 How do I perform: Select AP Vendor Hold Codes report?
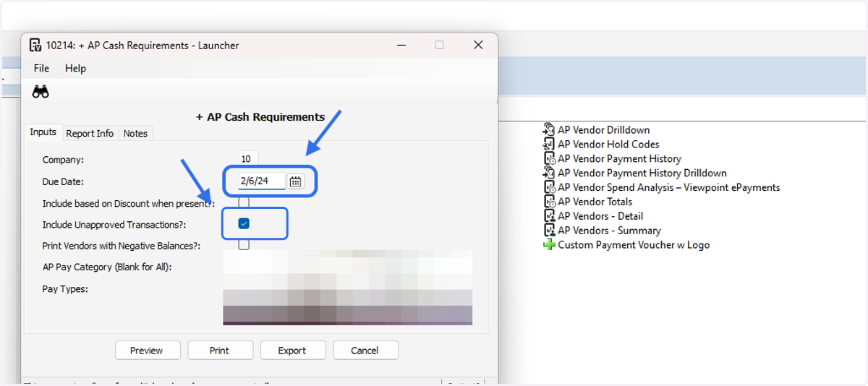(x=608, y=145)
